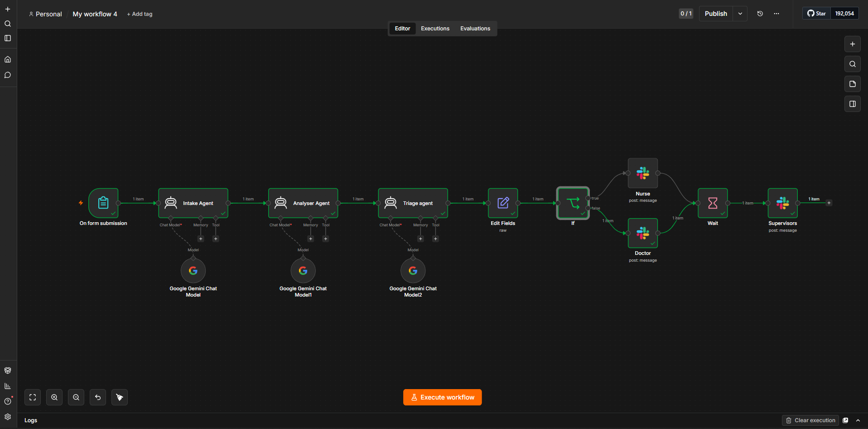This screenshot has height=429, width=868.
Task: Open the Supervisors Slack node
Action: (783, 203)
